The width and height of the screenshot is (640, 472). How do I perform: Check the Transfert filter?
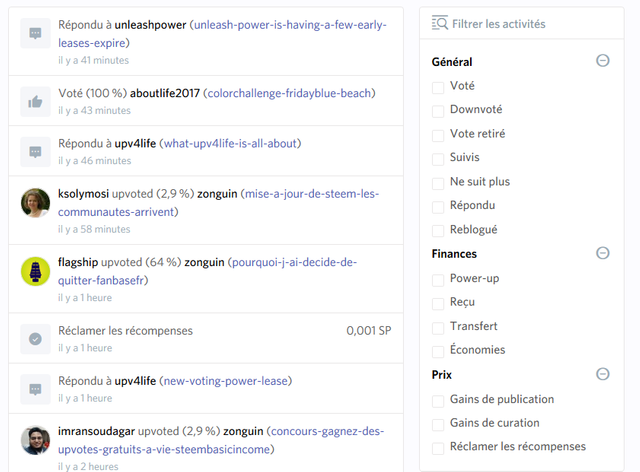438,328
